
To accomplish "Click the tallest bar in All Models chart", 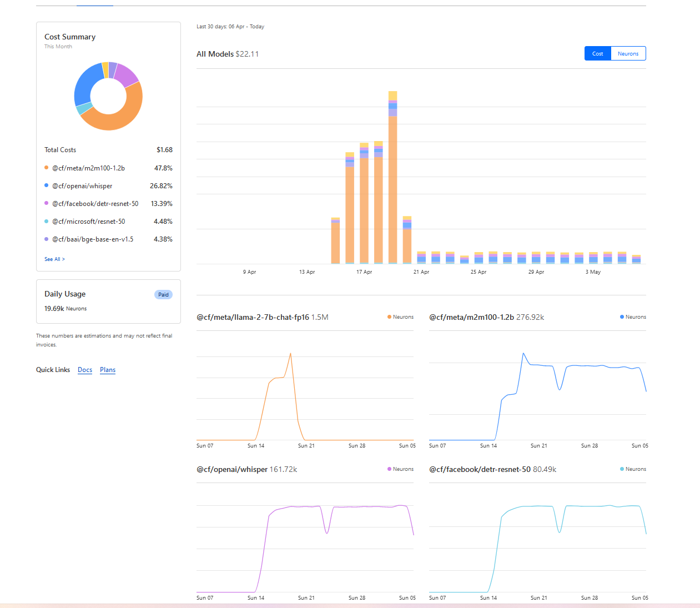I will (393, 177).
